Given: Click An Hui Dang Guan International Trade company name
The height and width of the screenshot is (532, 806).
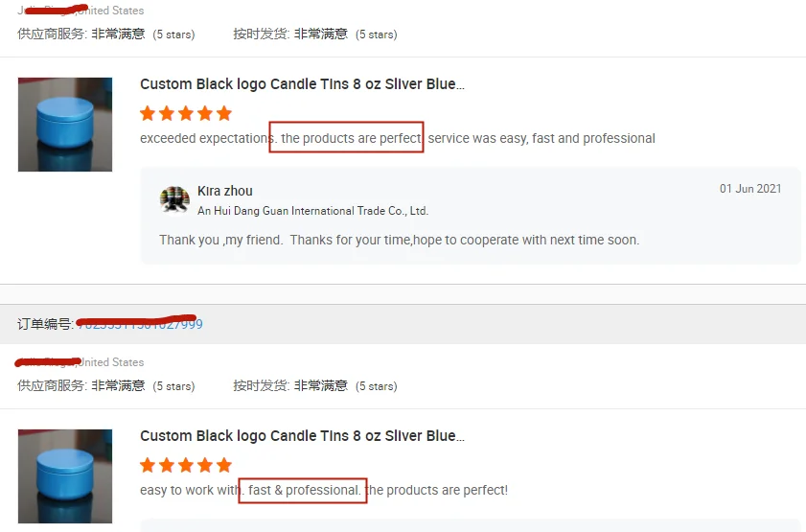Looking at the screenshot, I should click(x=312, y=211).
